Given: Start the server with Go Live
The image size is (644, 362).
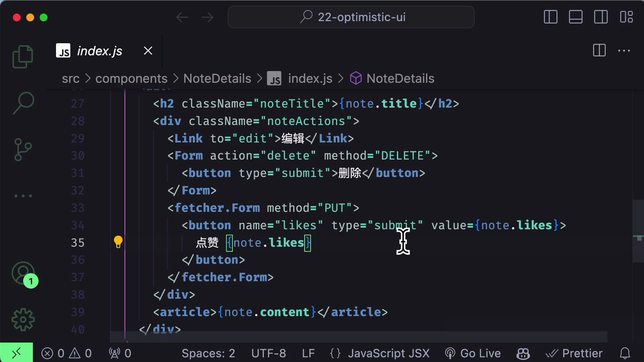Looking at the screenshot, I should (472, 353).
